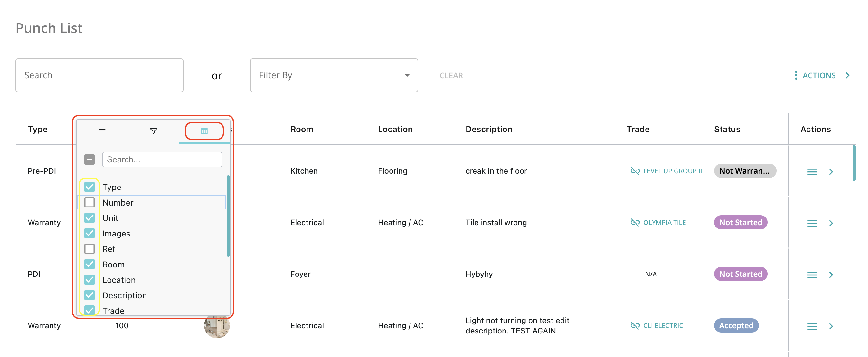Click the column chooser scrollbar
The height and width of the screenshot is (357, 868).
[x=228, y=216]
